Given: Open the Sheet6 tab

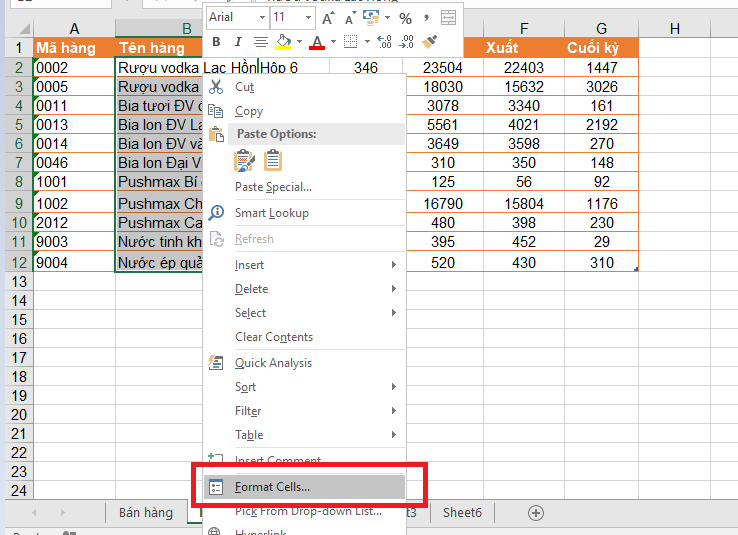Looking at the screenshot, I should tap(462, 512).
